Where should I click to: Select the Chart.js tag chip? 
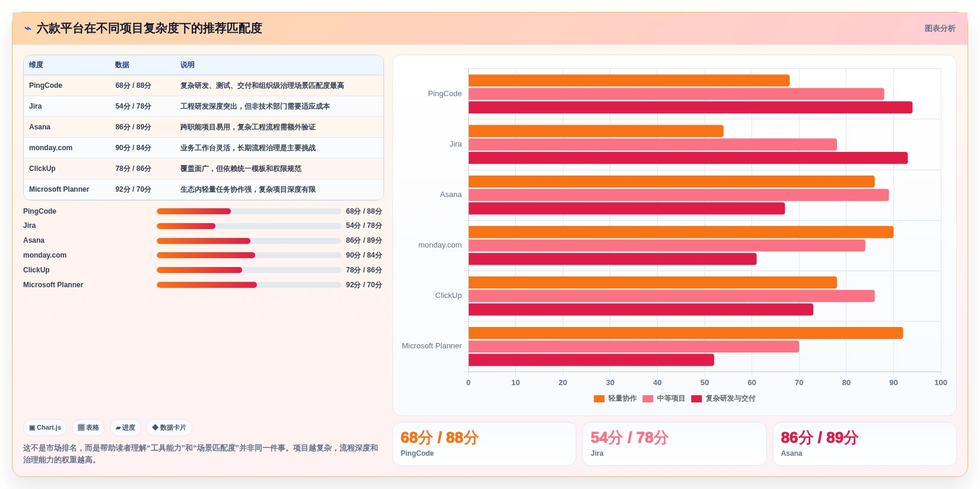coord(45,427)
